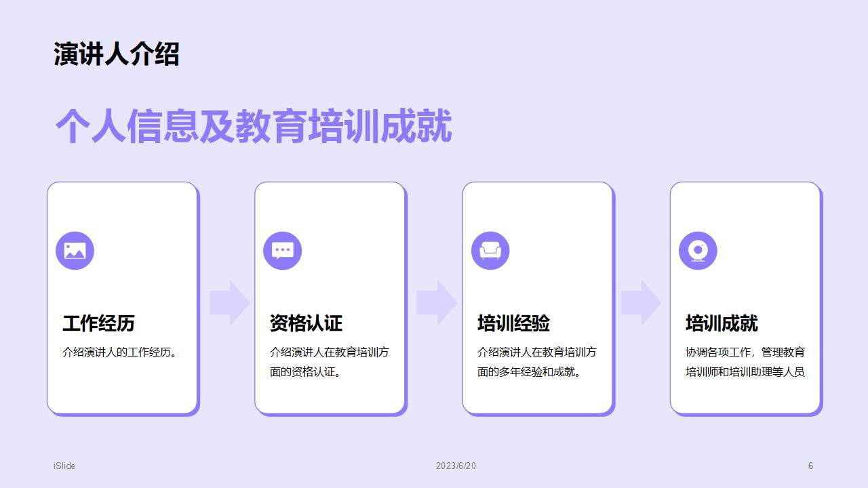Click the 培训经验 card heading
Image resolution: width=868 pixels, height=488 pixels.
tap(513, 323)
